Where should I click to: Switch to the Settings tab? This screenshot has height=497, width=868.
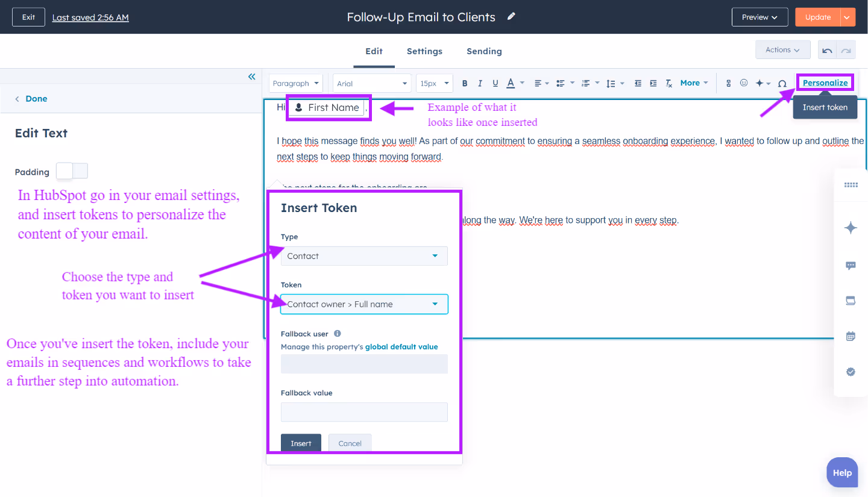coord(424,51)
